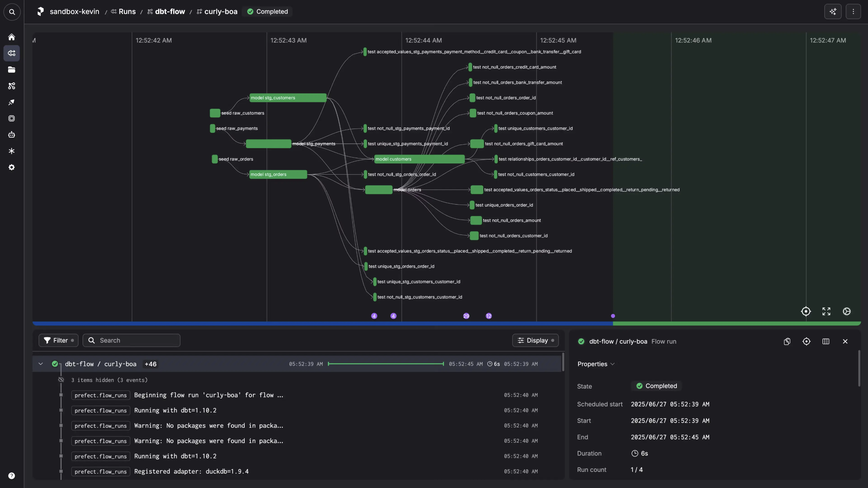Open the graph settings gear icon

847,311
